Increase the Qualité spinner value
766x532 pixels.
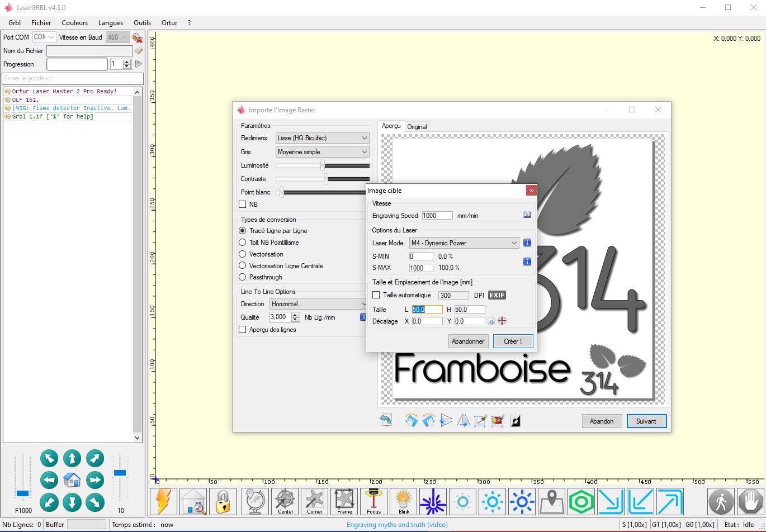click(x=295, y=315)
